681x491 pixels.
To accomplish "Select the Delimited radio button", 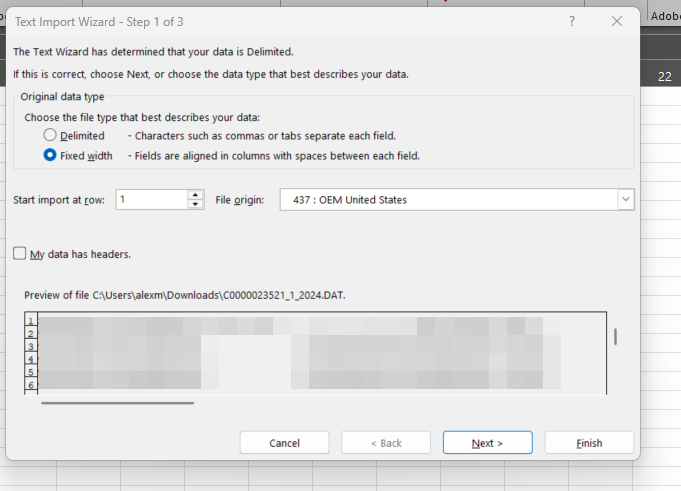I will pyautogui.click(x=50, y=135).
